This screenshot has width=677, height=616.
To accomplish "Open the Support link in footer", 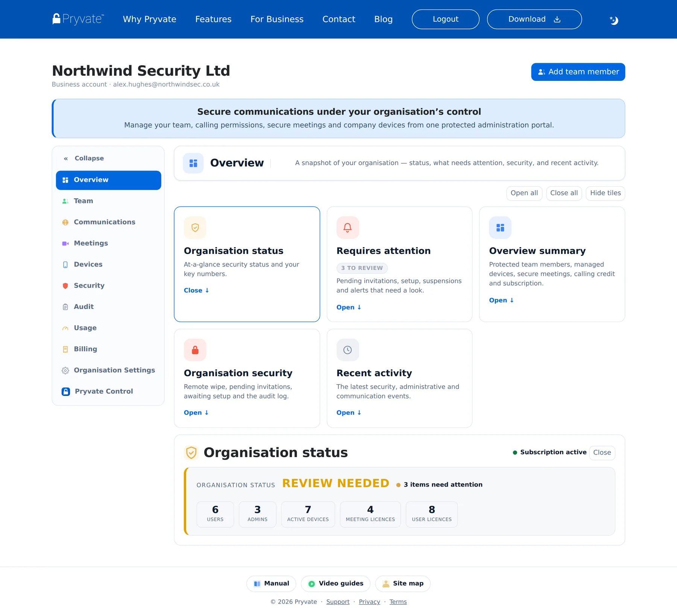I will 338,602.
